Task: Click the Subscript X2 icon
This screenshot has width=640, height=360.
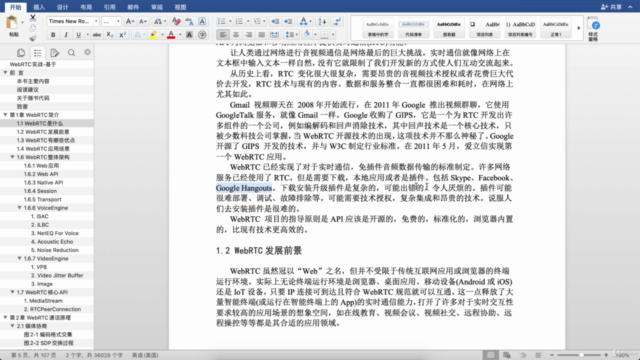Action: (x=109, y=35)
